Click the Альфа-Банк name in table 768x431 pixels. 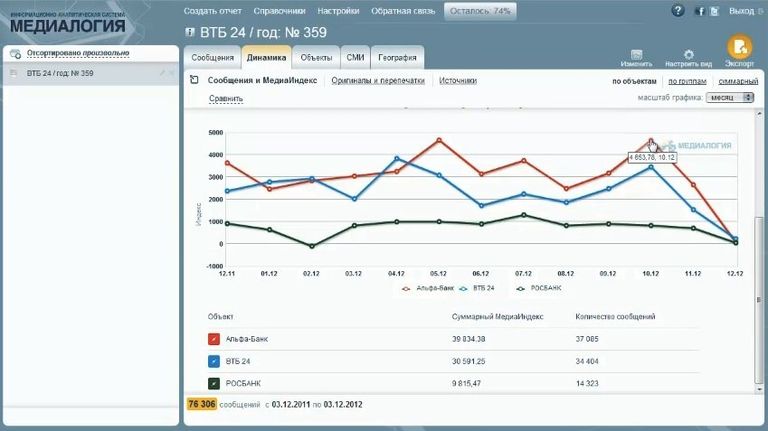(x=246, y=339)
